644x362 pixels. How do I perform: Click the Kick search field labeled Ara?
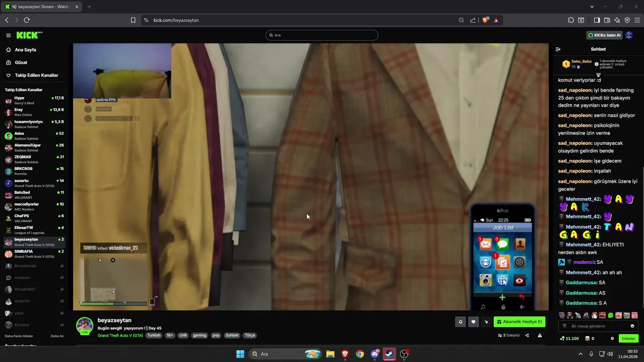click(x=322, y=35)
